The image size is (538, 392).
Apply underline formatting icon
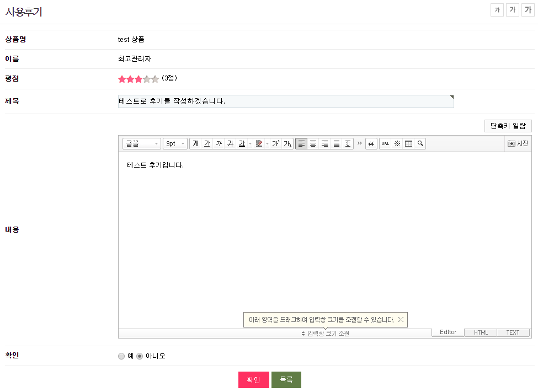tap(207, 143)
